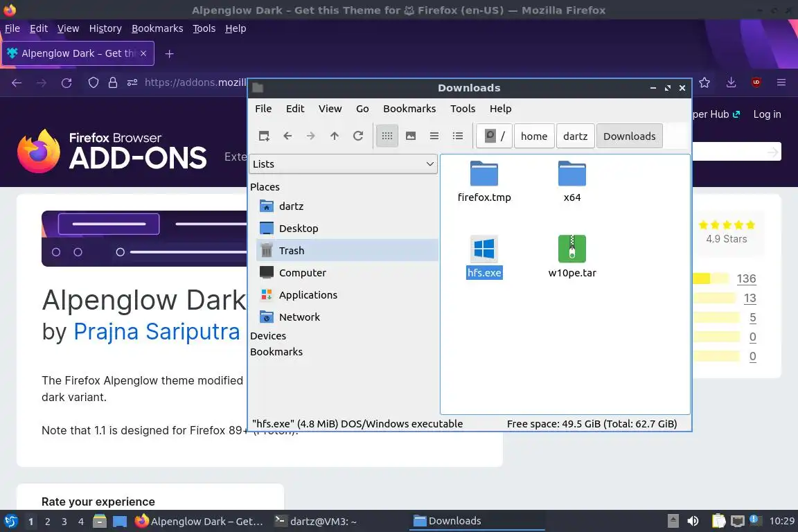
Task: Click Log in link on add-ons page
Action: [767, 114]
